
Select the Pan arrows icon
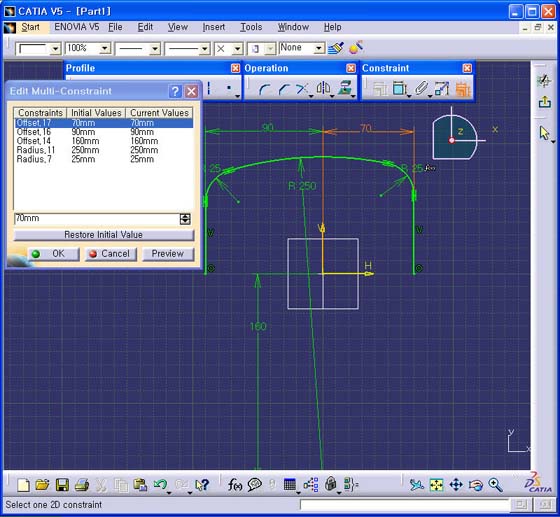click(x=456, y=485)
